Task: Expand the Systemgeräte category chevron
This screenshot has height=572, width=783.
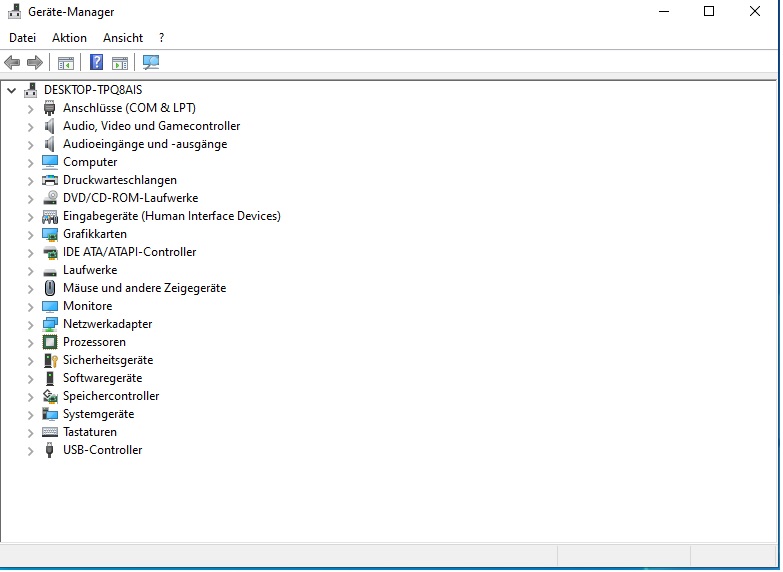Action: point(30,415)
